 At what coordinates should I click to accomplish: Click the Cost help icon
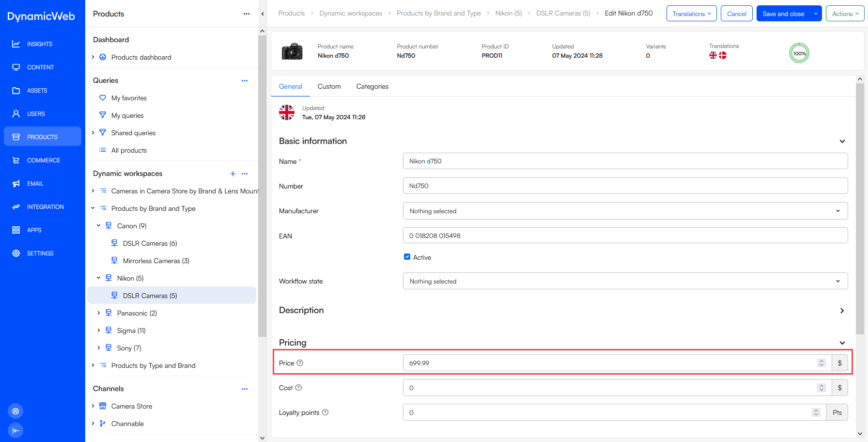click(x=299, y=388)
